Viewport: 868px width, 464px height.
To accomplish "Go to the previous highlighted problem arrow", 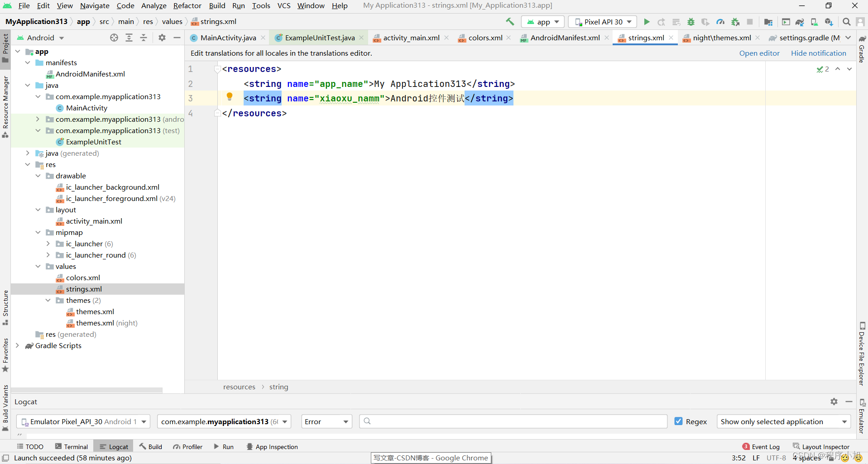I will point(838,69).
